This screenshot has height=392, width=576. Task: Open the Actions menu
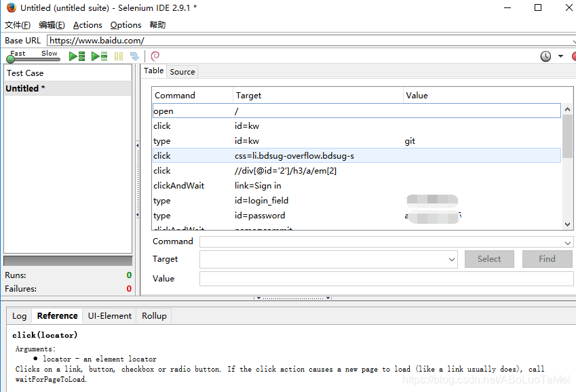pyautogui.click(x=88, y=24)
